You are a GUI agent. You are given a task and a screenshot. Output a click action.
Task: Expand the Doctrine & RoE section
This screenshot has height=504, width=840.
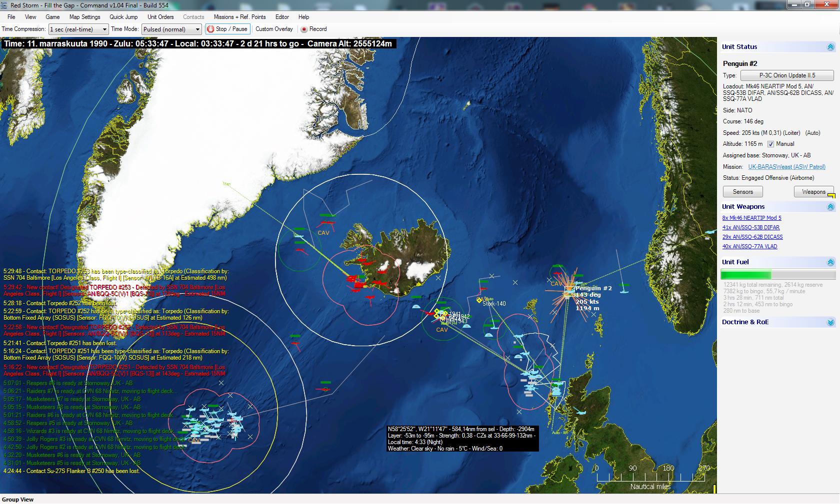click(830, 322)
